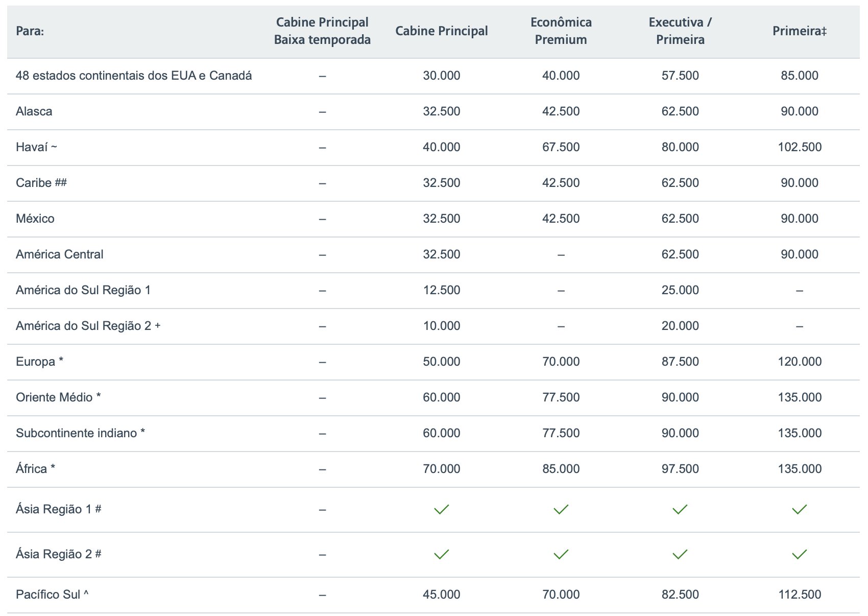Screen dimensions: 868x616
Task: Select the 'Pacífico Sul ^' row label
Action: (x=52, y=595)
